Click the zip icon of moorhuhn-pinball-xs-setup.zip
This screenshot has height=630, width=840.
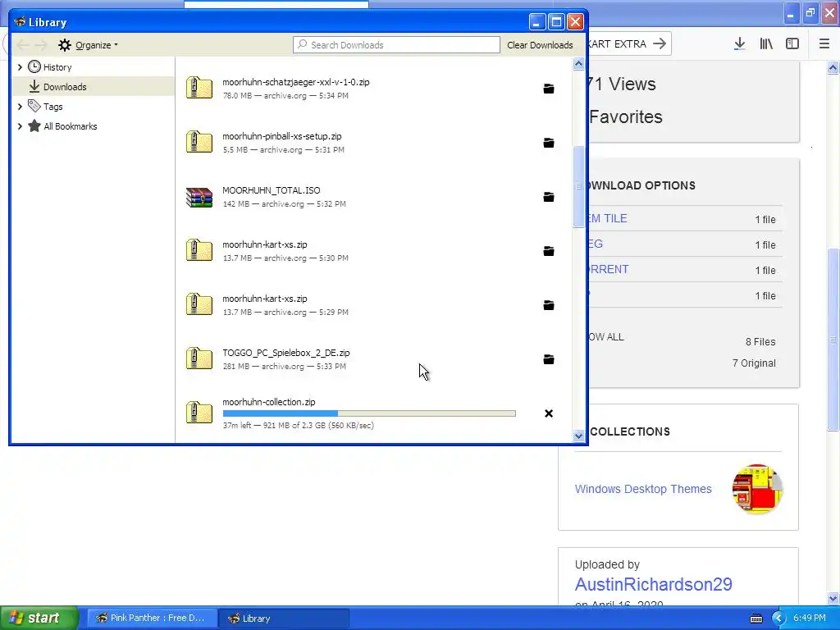(x=199, y=143)
